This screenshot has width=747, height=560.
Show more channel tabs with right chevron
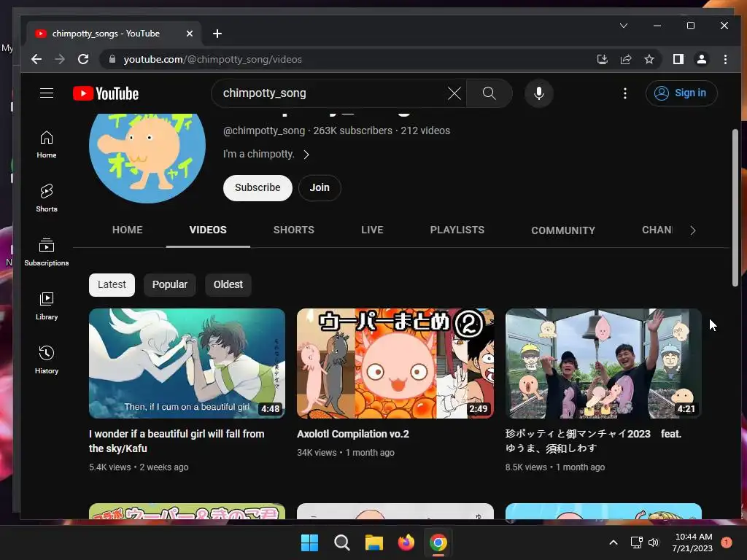[693, 230]
